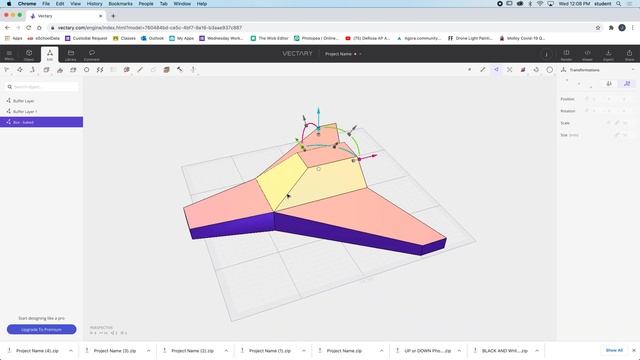This screenshot has height=360, width=640.
Task: Expand options for Project Name (2).zip download
Action: point(226,351)
